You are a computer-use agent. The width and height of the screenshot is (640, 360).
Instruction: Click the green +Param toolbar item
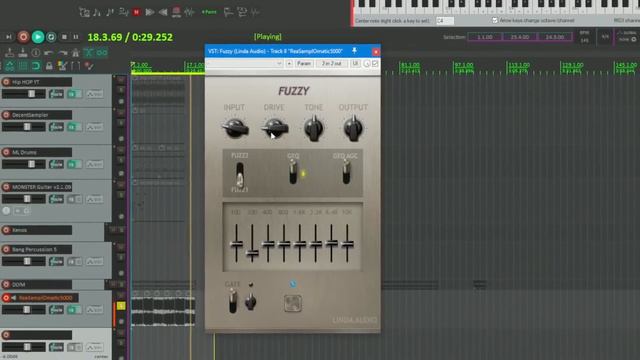click(x=209, y=12)
